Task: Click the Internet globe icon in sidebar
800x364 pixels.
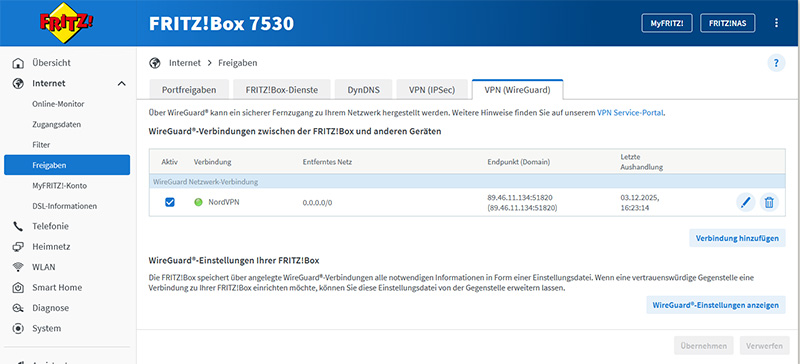Action: click(18, 83)
